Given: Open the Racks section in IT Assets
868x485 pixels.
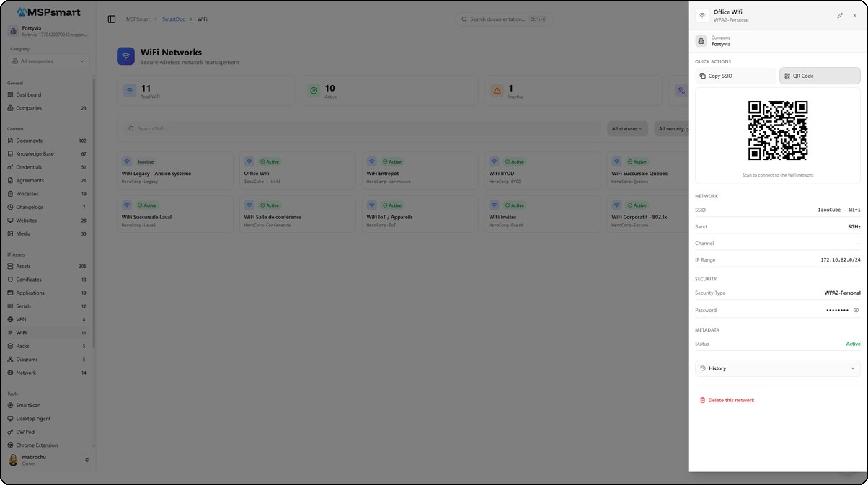Looking at the screenshot, I should coord(27,346).
